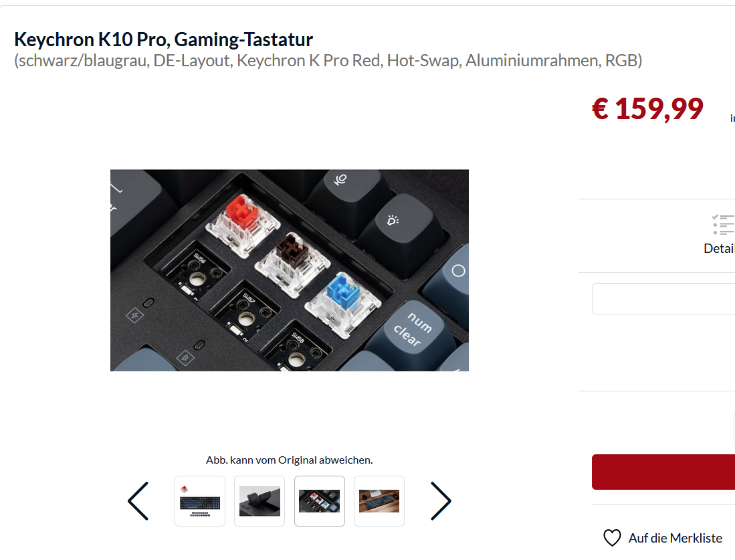Open the Details checklist icon
The width and height of the screenshot is (735, 560).
click(723, 225)
